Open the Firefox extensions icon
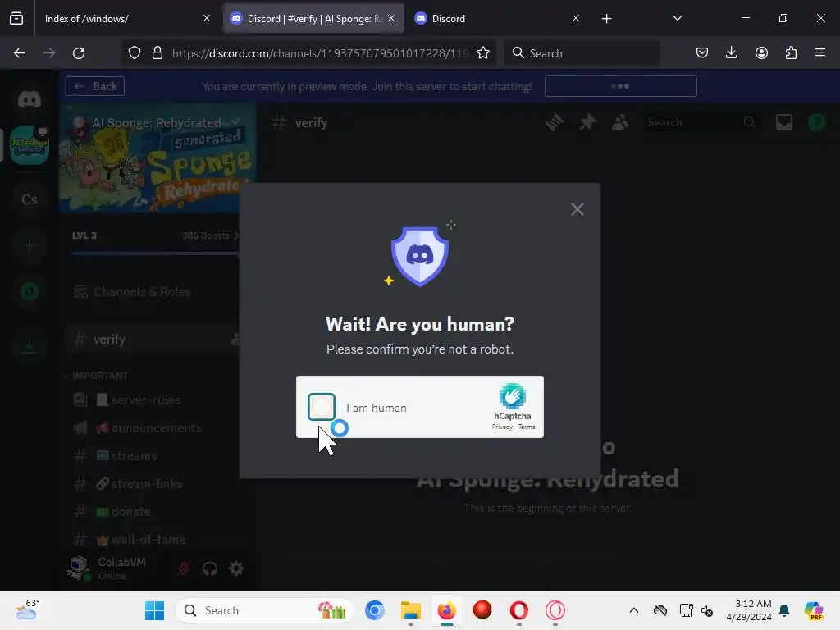The height and width of the screenshot is (630, 840). point(791,53)
